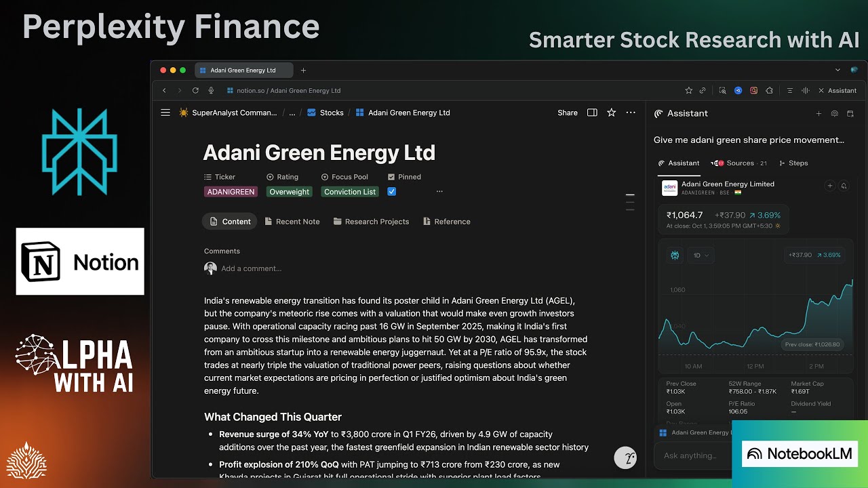The image size is (868, 488).
Task: Favorite the page with the star icon
Action: [611, 113]
